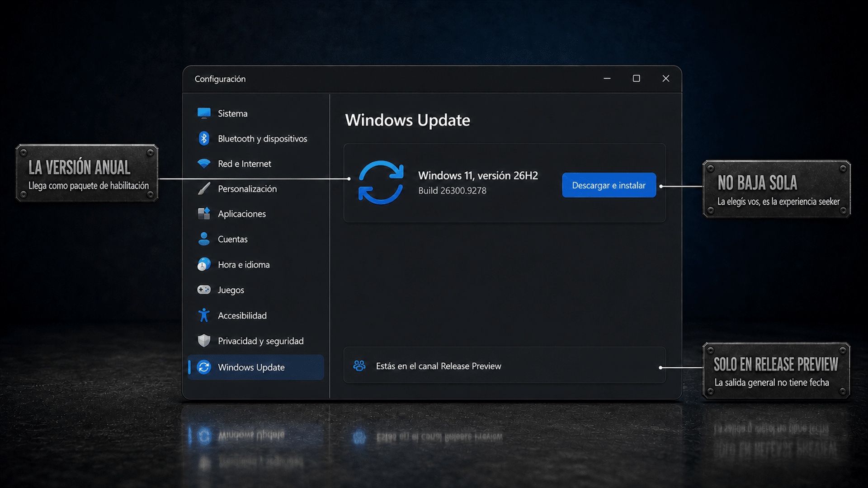868x488 pixels.
Task: Click the Windows Update page heading
Action: click(408, 120)
